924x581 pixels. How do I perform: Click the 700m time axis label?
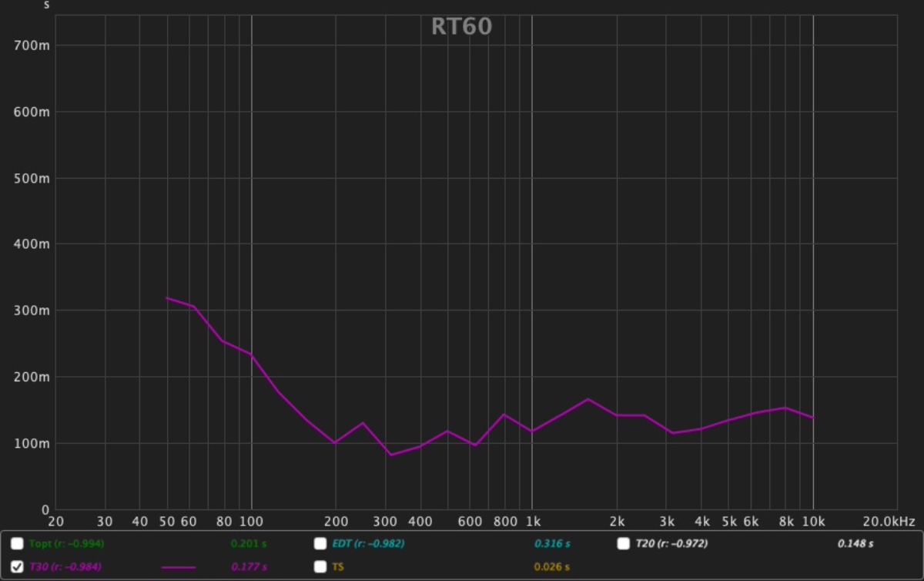pyautogui.click(x=32, y=45)
